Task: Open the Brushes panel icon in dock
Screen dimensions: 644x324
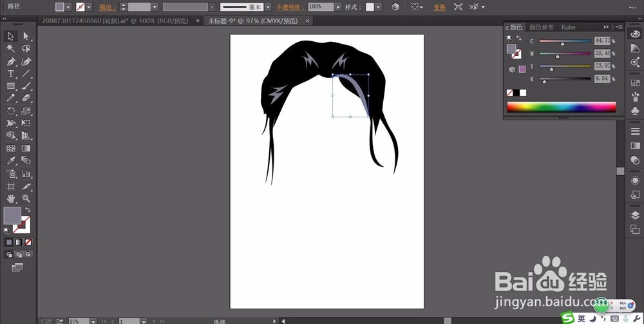Action: point(635,97)
